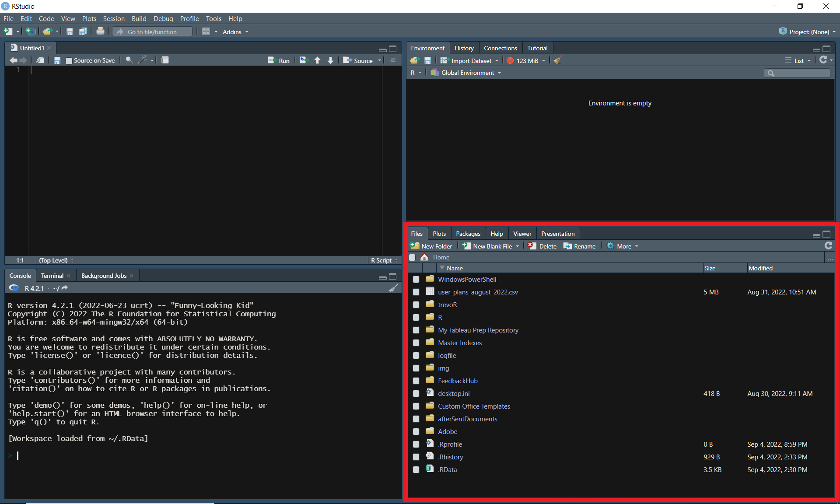The width and height of the screenshot is (840, 504).
Task: Click the Go to file/function field
Action: (152, 31)
